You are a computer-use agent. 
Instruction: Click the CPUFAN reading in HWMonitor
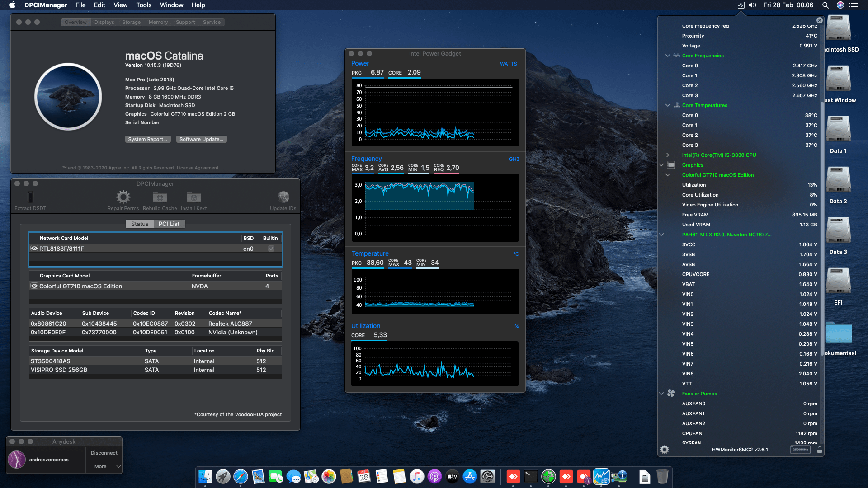click(750, 433)
